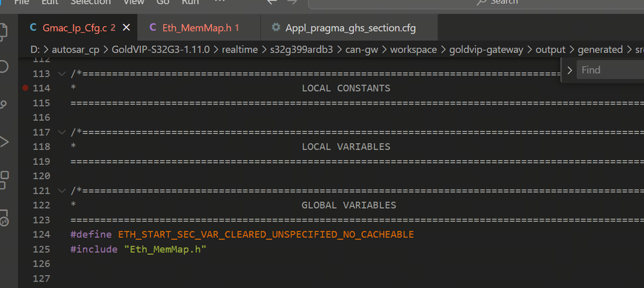
Task: Open the Search view in activity bar
Action: pos(3,67)
